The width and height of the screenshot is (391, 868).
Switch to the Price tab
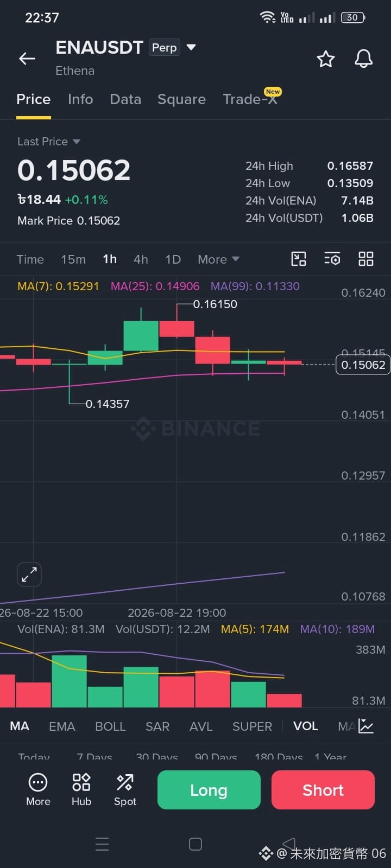34,99
